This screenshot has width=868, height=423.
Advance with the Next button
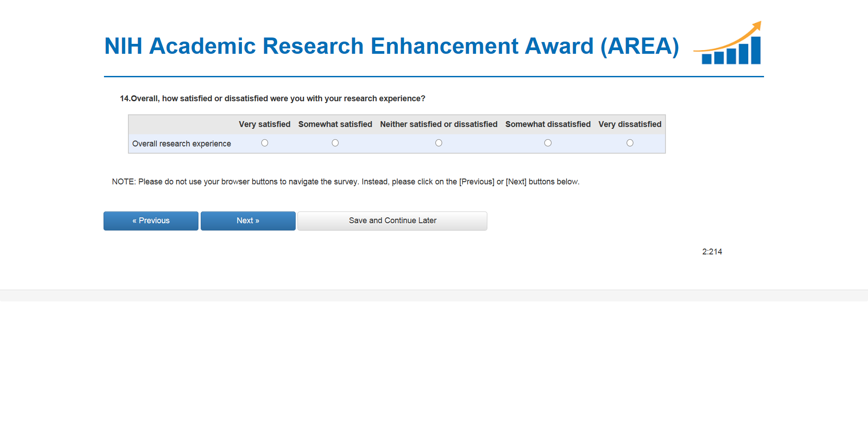point(248,221)
